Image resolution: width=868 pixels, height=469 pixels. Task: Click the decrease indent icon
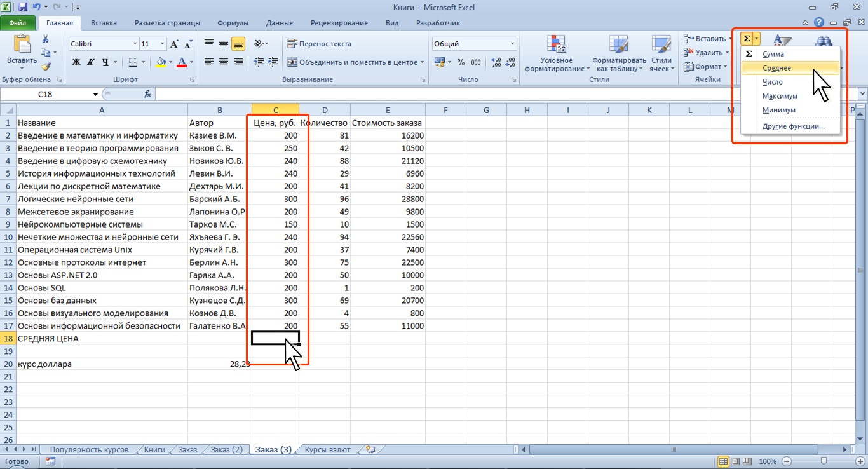click(x=259, y=62)
